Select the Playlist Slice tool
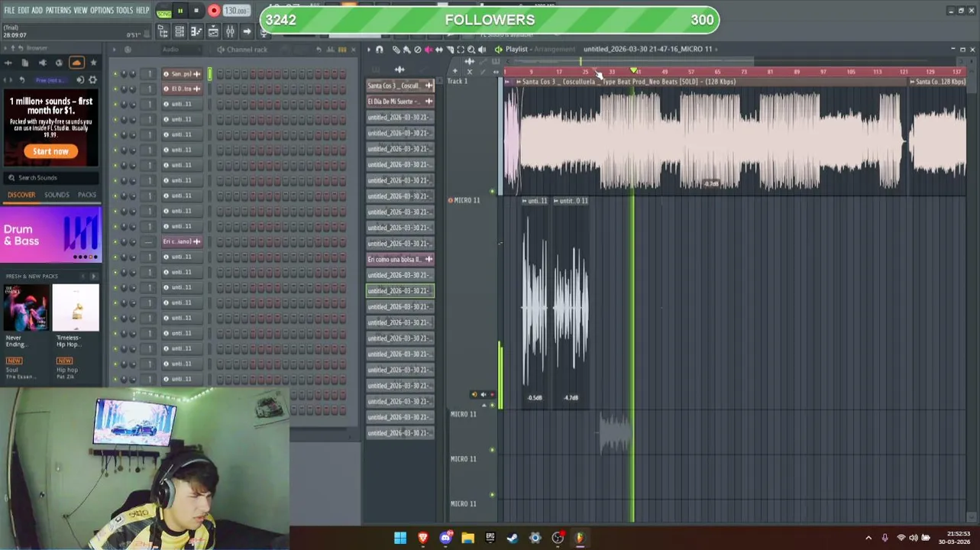 tap(449, 50)
